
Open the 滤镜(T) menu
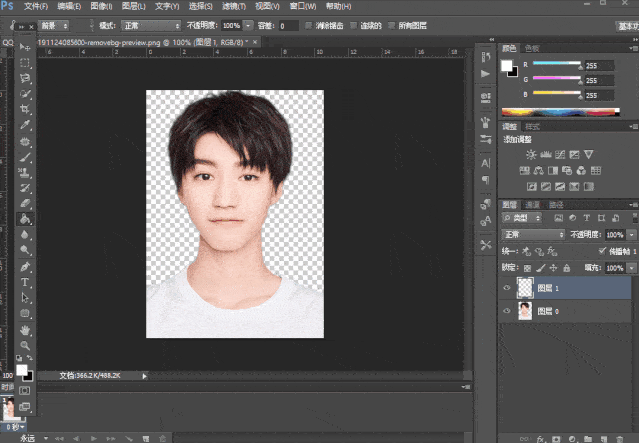pyautogui.click(x=231, y=6)
